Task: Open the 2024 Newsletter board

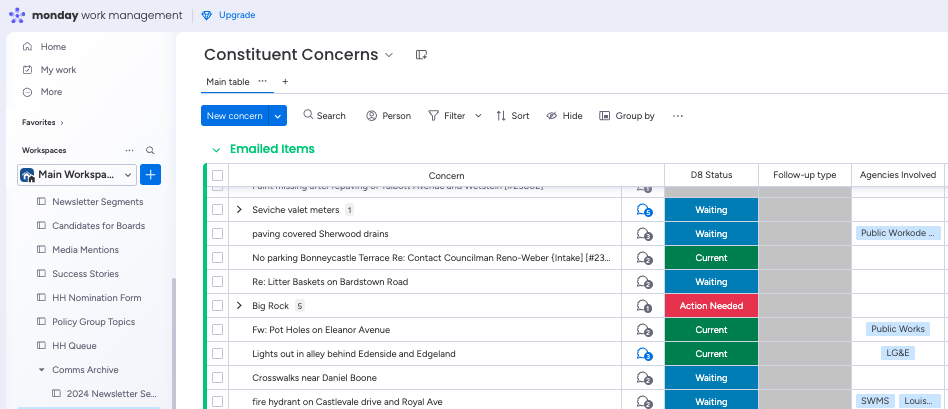Action: coord(111,393)
